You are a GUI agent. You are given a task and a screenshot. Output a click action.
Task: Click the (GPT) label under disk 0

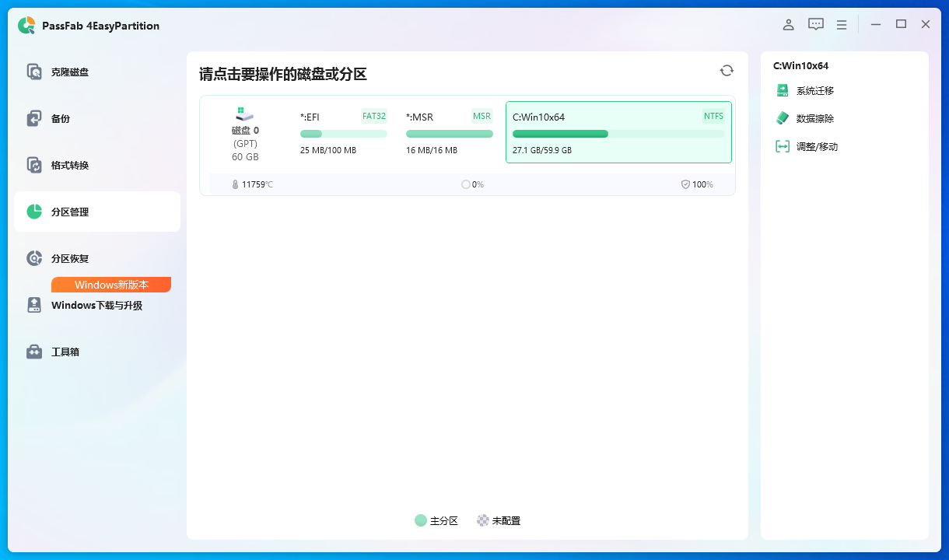(x=245, y=144)
